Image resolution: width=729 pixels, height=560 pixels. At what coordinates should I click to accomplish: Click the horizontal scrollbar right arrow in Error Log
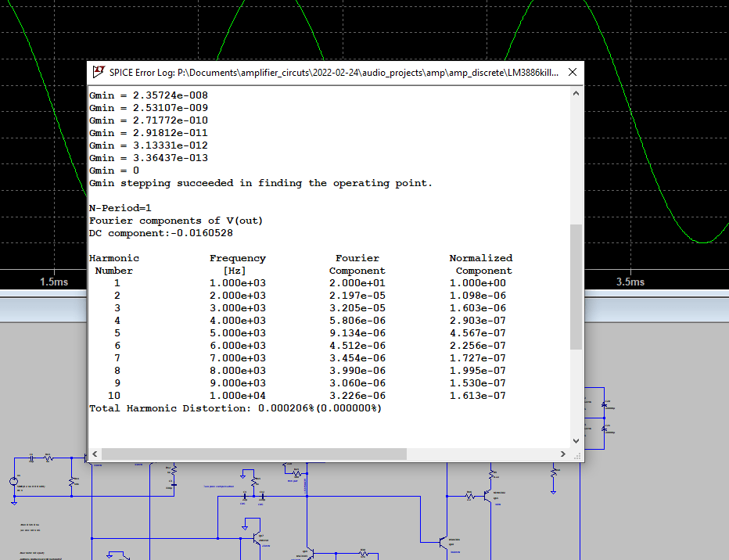coord(563,454)
